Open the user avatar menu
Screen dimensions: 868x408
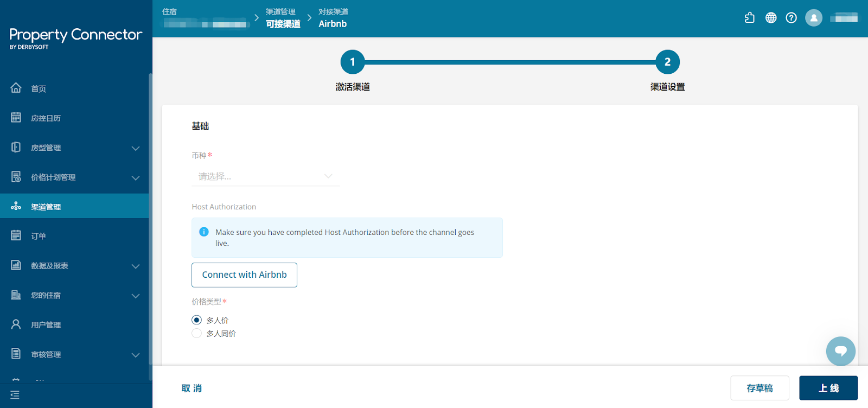coord(814,18)
